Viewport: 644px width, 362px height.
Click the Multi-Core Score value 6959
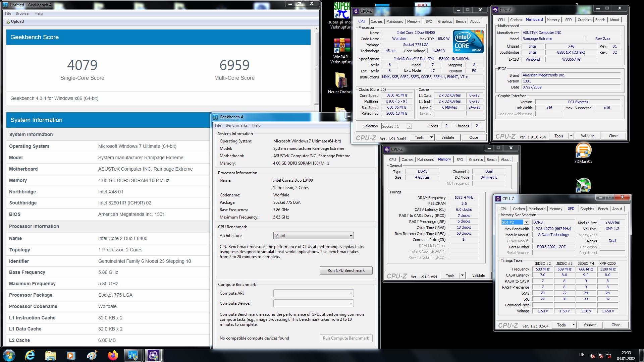tap(234, 65)
